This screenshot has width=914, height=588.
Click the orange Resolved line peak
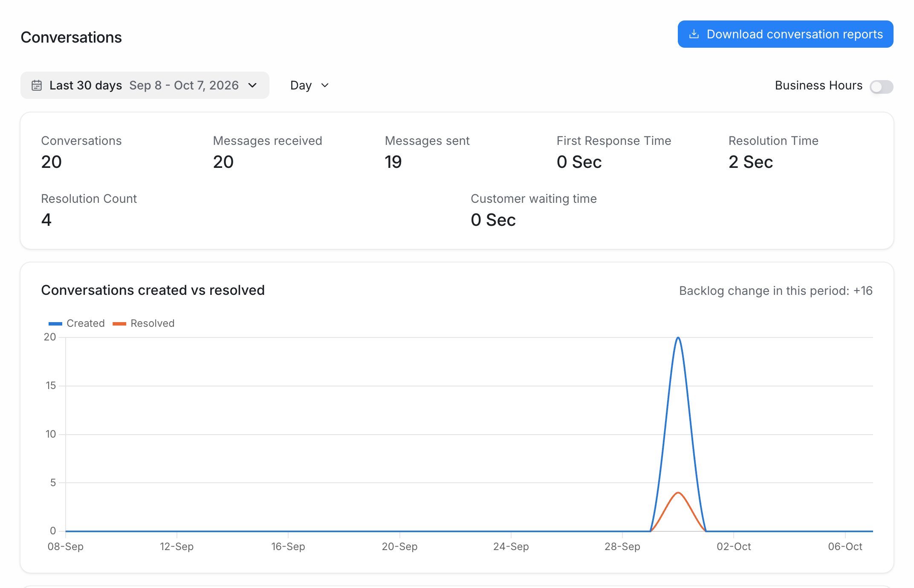click(x=678, y=493)
